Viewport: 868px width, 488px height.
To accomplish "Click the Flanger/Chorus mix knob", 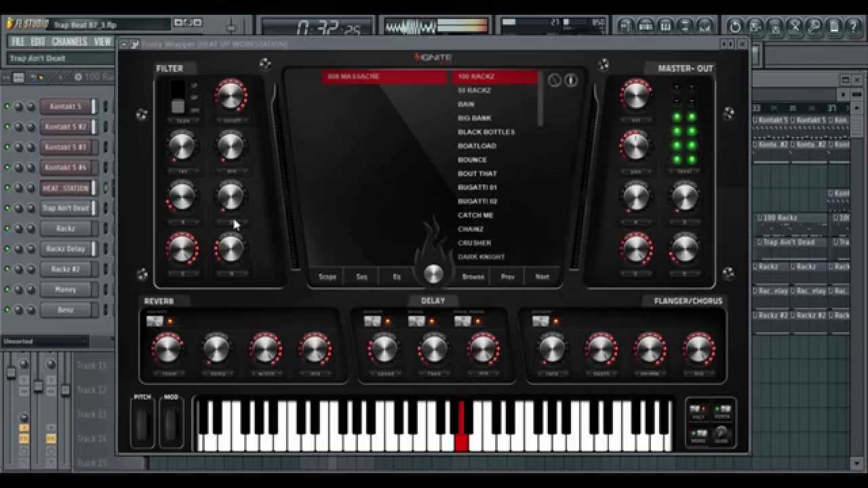I will [x=699, y=349].
